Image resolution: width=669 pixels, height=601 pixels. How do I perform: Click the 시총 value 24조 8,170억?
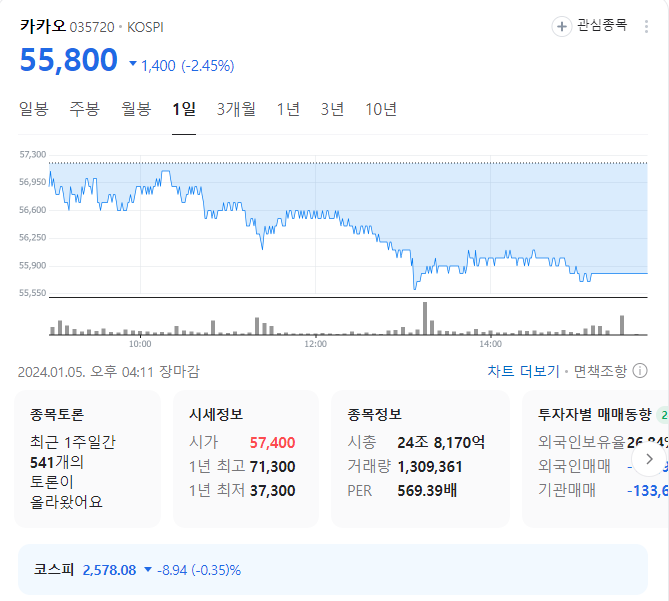(x=441, y=443)
